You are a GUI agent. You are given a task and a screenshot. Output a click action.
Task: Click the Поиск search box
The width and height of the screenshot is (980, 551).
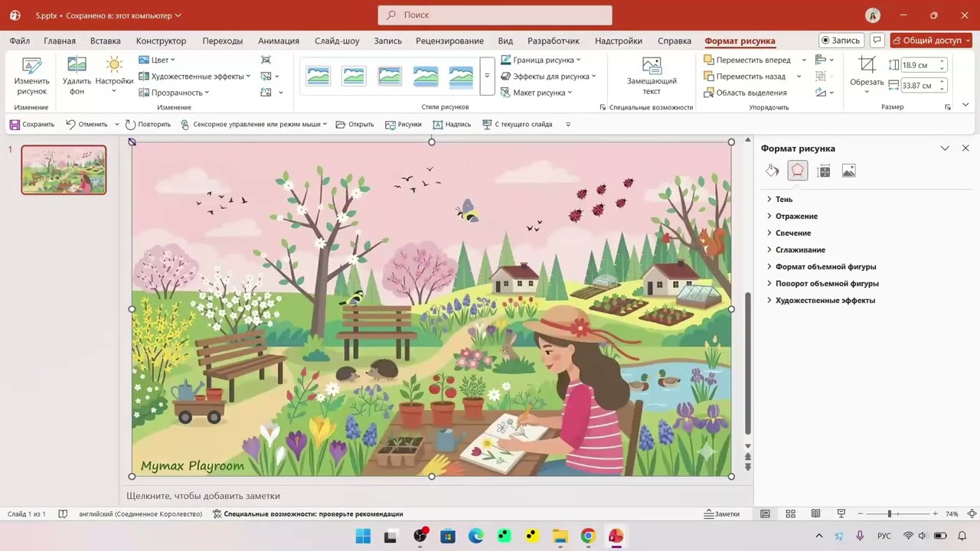pos(495,15)
